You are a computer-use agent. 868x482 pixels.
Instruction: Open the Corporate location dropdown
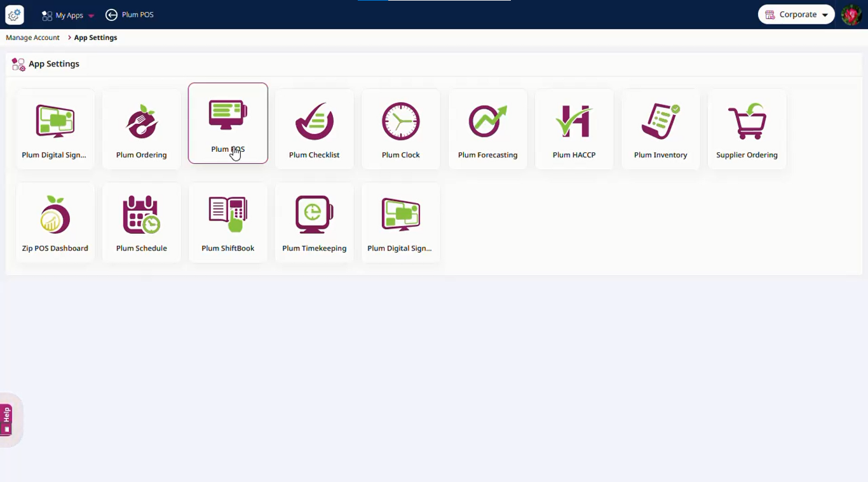click(796, 15)
